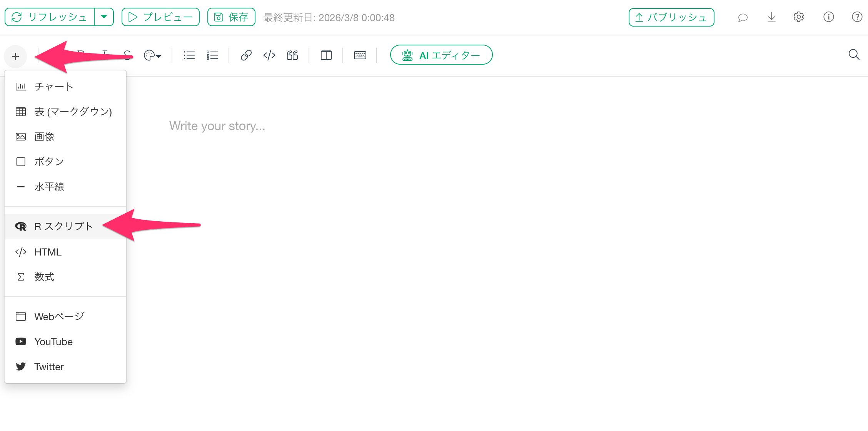Expand the refresh dropdown arrow
Viewport: 868px width, 431px height.
(x=104, y=17)
